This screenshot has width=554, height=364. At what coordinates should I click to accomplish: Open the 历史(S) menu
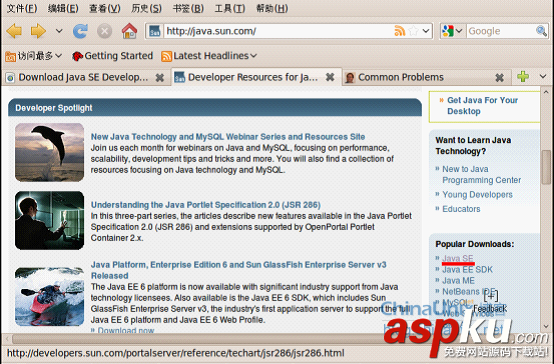pyautogui.click(x=146, y=8)
